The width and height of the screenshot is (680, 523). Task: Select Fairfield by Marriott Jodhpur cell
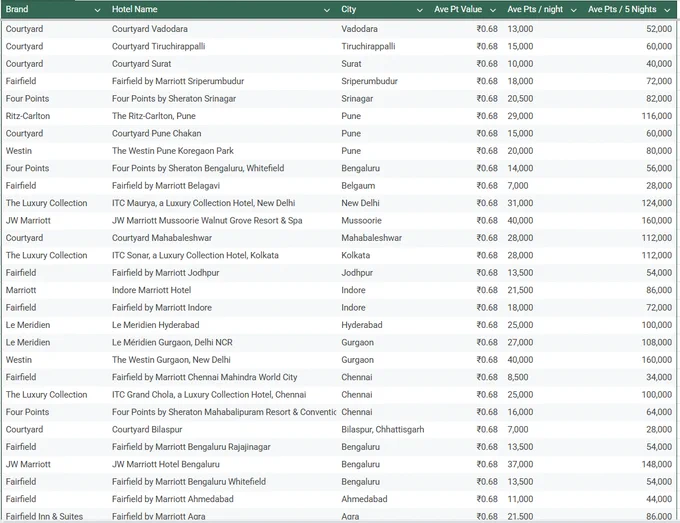(165, 272)
